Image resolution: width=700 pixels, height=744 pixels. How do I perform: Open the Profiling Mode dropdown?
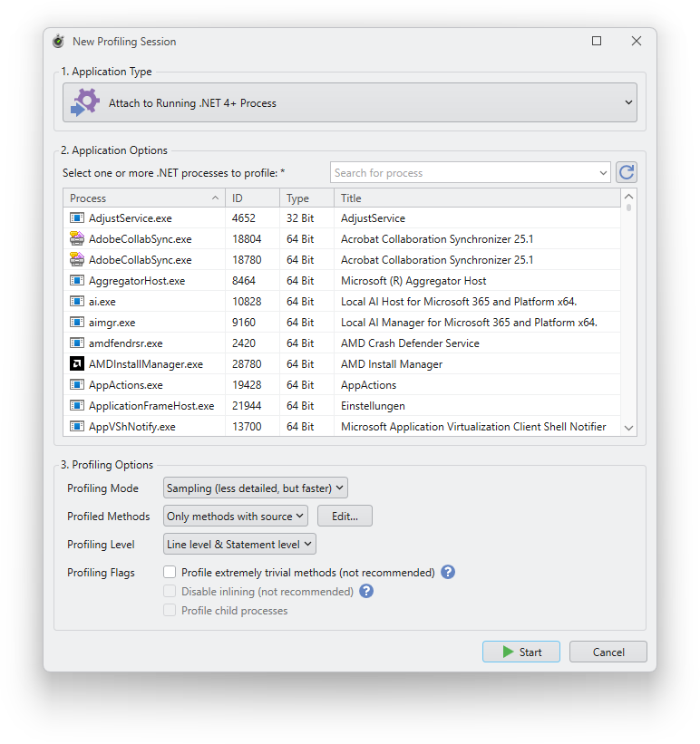click(x=256, y=488)
